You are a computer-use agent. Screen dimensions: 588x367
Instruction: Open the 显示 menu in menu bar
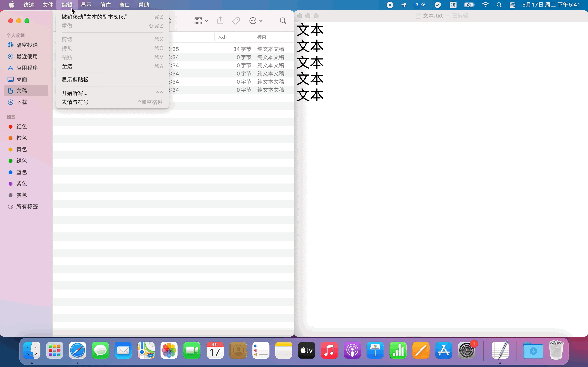(x=86, y=5)
